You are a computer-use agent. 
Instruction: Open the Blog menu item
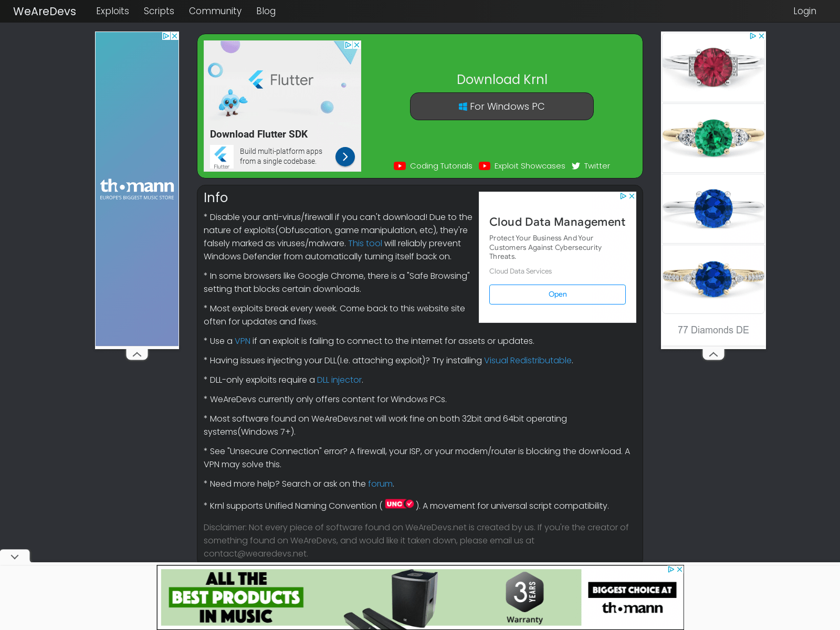[266, 11]
